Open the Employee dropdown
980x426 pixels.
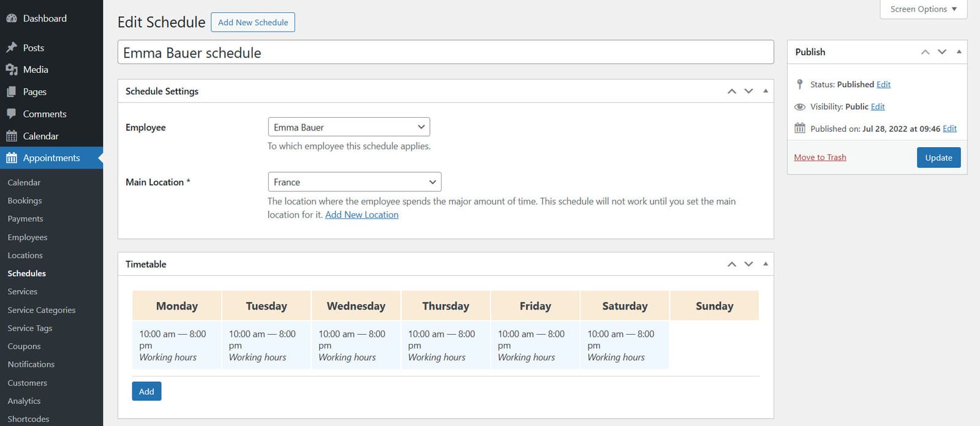tap(349, 127)
